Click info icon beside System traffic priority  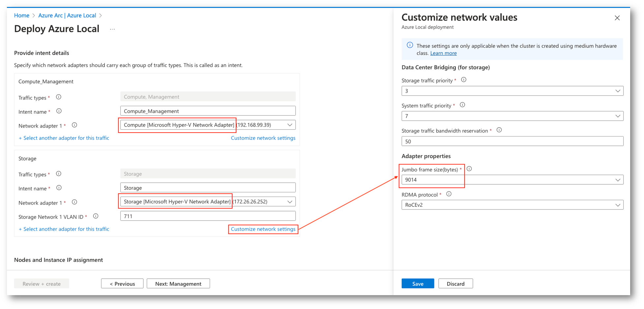click(x=462, y=105)
